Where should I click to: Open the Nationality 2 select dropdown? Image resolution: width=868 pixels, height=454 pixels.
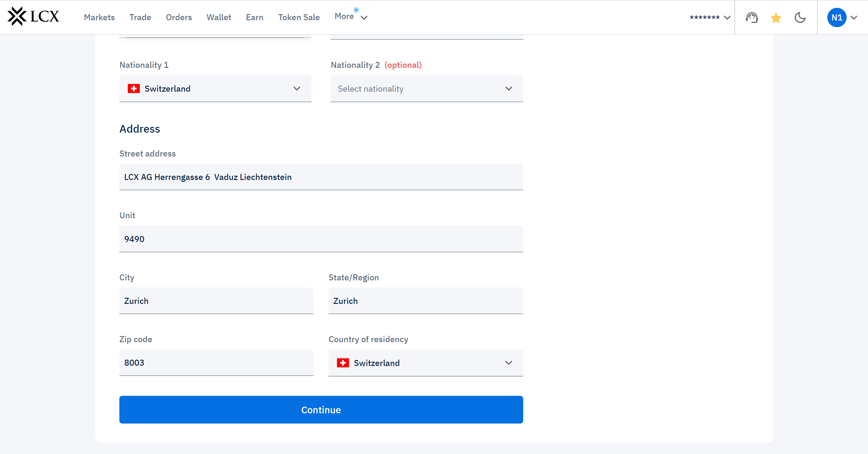point(426,89)
